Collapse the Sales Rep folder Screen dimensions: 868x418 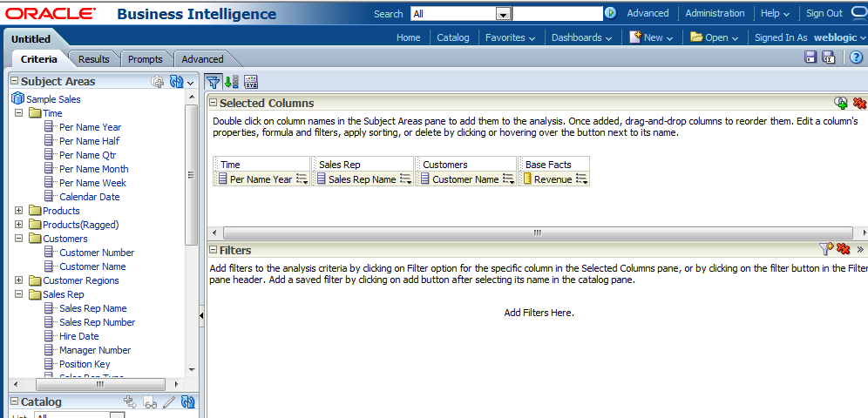(x=19, y=294)
